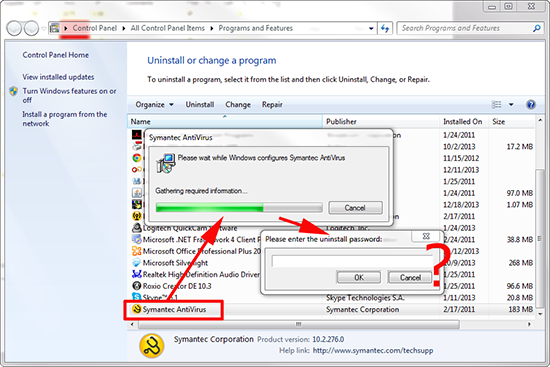Image resolution: width=550 pixels, height=367 pixels.
Task: Click the horizontal scrollbar left arrow
Action: pyautogui.click(x=132, y=324)
